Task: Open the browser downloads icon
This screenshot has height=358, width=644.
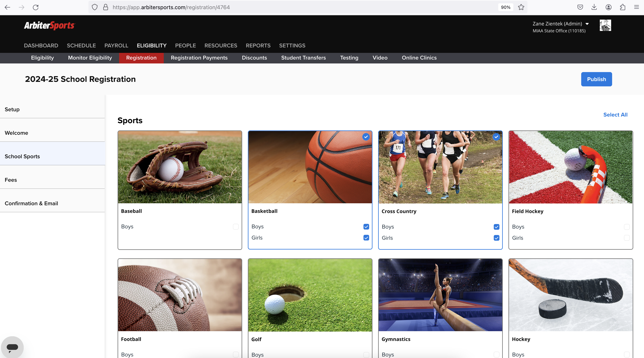Action: [594, 7]
